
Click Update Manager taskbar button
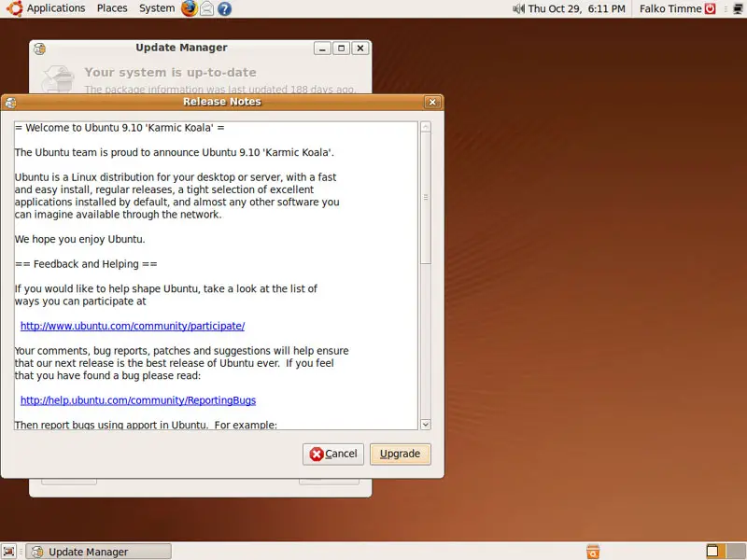point(99,552)
